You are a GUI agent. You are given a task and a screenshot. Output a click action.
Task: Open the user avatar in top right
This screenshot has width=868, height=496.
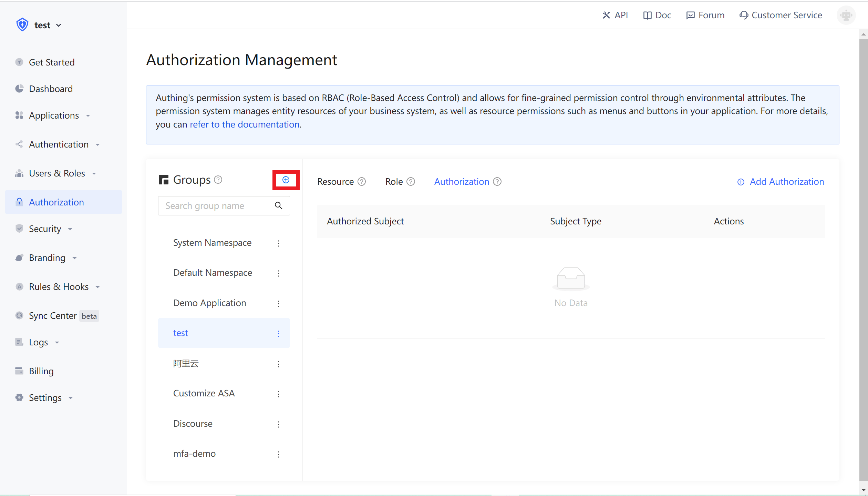[x=846, y=15]
